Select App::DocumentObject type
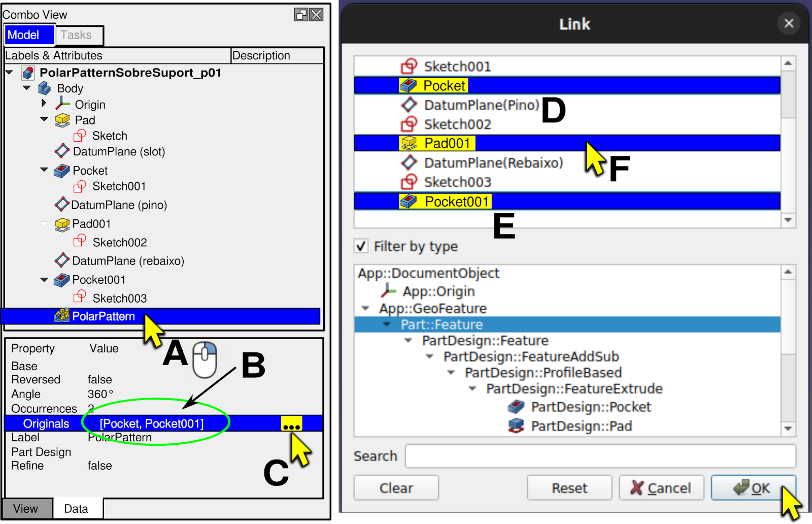Viewport: 812px width, 524px height. coord(428,273)
